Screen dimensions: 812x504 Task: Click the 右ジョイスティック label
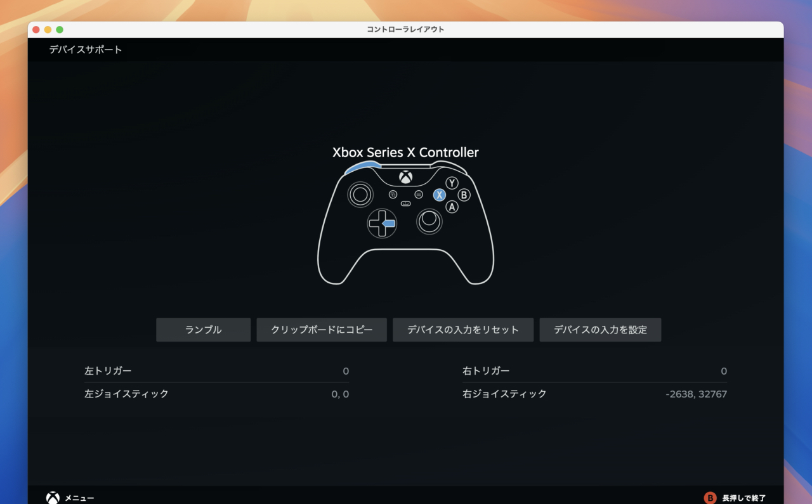point(504,394)
